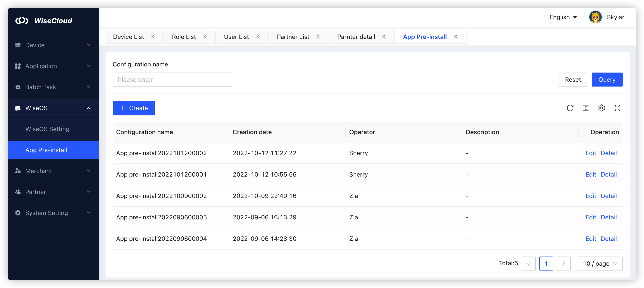This screenshot has width=644, height=288.
Task: Close the Parnter detail tab
Action: (x=384, y=36)
